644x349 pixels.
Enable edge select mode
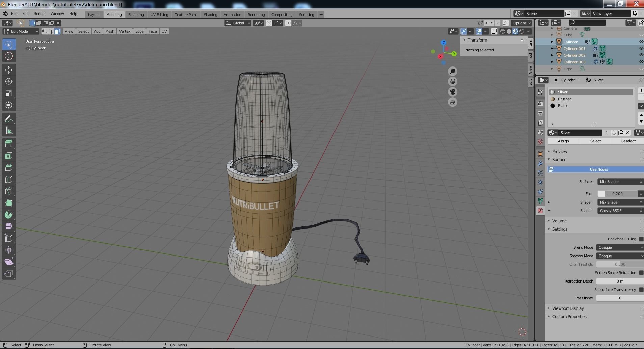(51, 31)
